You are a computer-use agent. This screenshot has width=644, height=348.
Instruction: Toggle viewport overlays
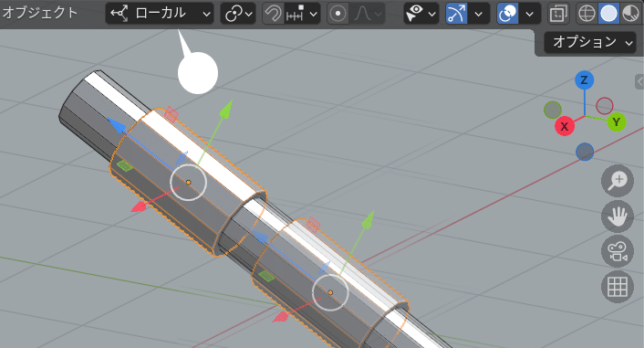point(508,14)
